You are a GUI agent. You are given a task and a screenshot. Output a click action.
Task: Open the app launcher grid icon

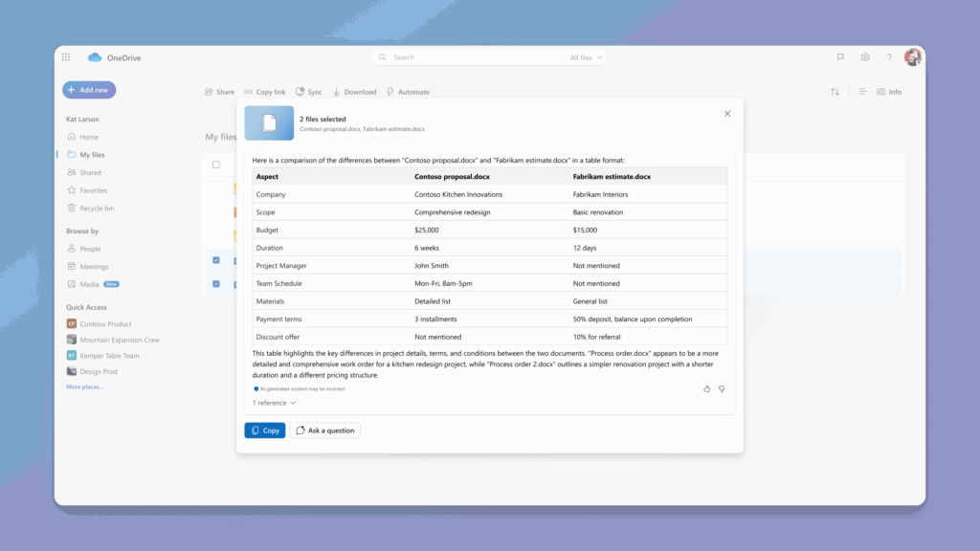(x=66, y=57)
